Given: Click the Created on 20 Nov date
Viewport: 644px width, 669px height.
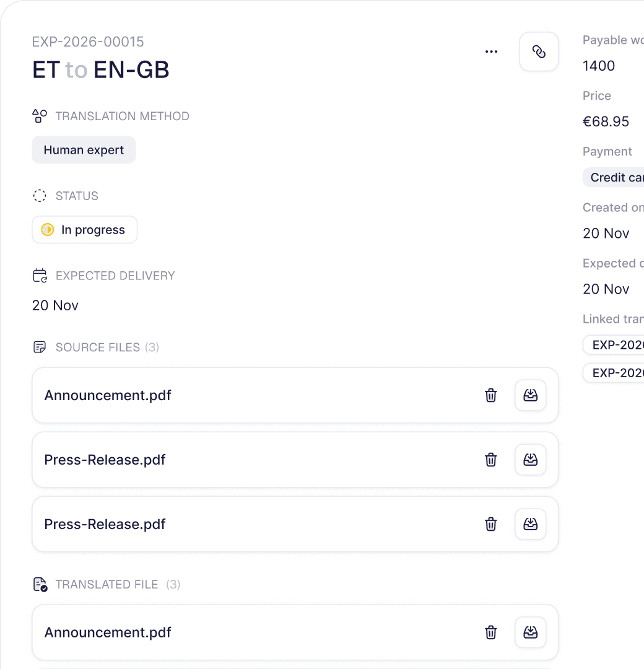Looking at the screenshot, I should coord(606,234).
